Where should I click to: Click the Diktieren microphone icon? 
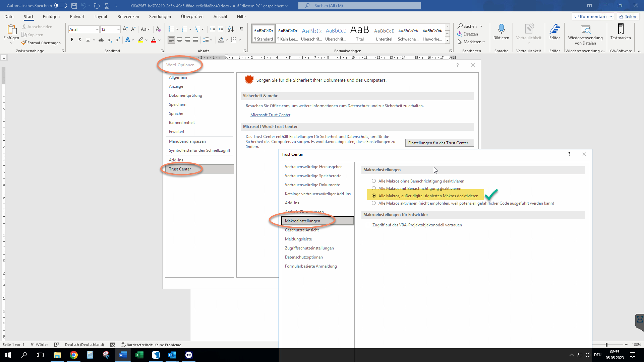click(x=501, y=29)
